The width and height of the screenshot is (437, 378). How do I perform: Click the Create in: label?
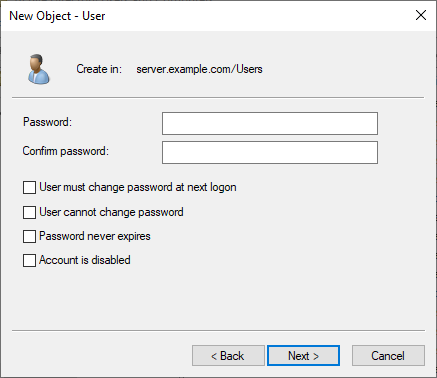99,69
